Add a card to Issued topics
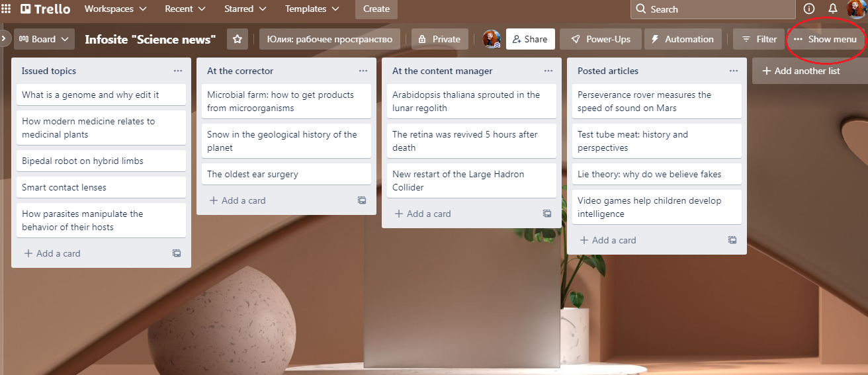Screen dimensions: 868x375 pos(91,253)
